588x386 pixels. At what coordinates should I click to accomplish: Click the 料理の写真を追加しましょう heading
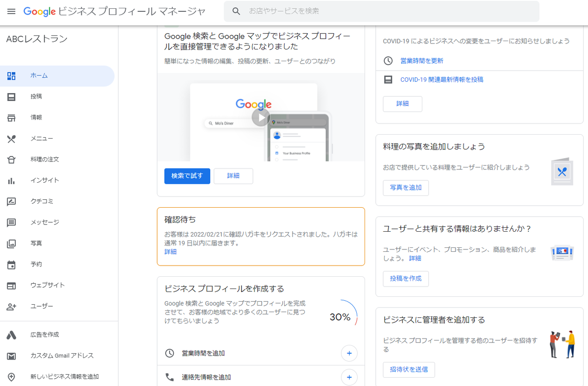pyautogui.click(x=434, y=146)
